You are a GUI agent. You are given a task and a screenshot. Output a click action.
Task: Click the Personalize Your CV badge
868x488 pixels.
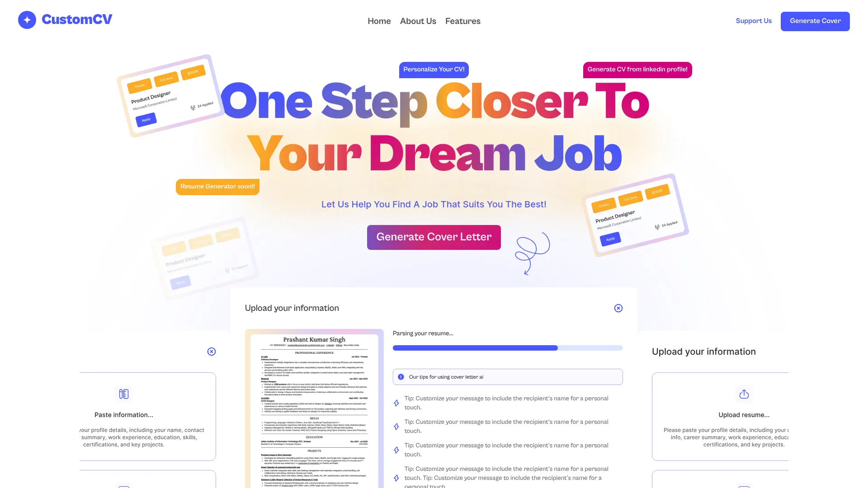coord(434,70)
